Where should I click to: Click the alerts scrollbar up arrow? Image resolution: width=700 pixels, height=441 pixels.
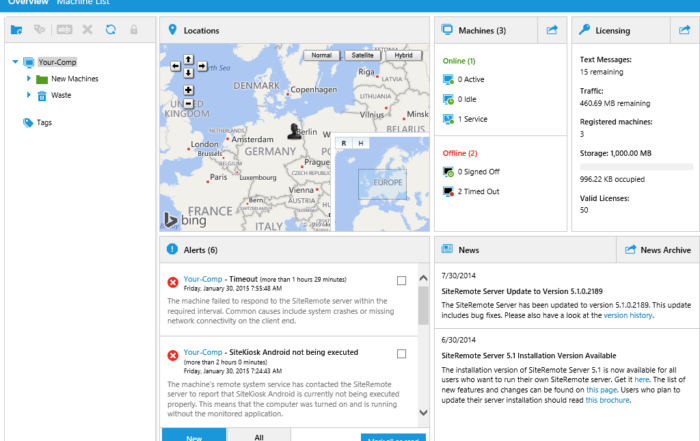(x=423, y=278)
